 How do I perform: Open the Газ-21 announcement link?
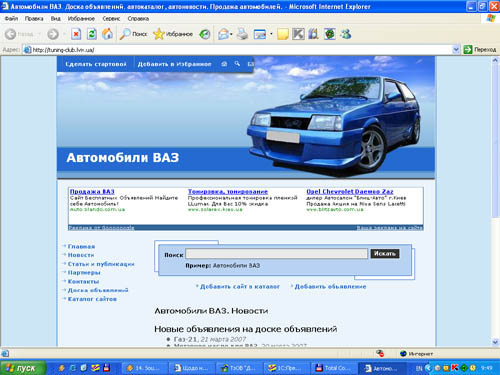[186, 339]
